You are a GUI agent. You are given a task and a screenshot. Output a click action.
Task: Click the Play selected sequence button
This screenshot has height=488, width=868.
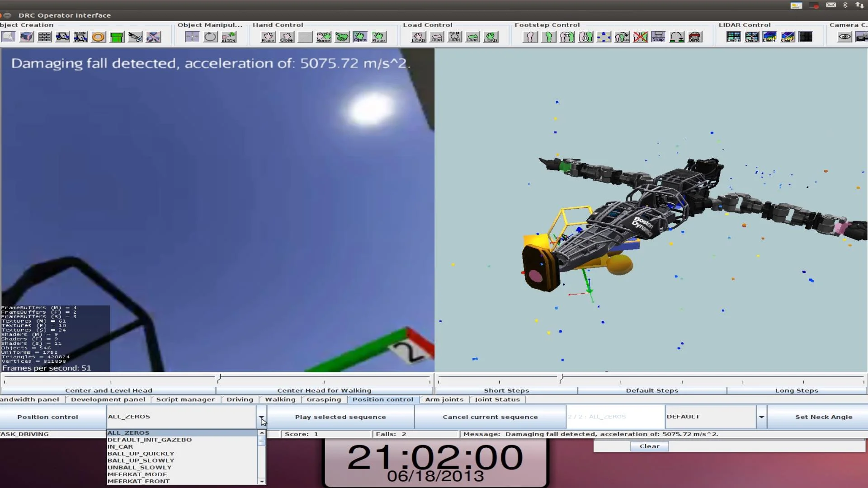(x=340, y=417)
